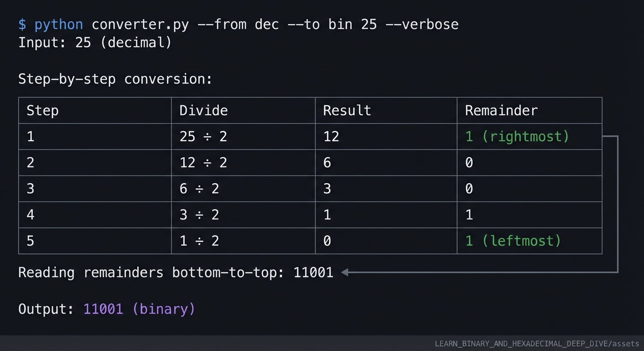Viewport: 644px width, 351px height.
Task: Click the Step column header
Action: (x=43, y=111)
